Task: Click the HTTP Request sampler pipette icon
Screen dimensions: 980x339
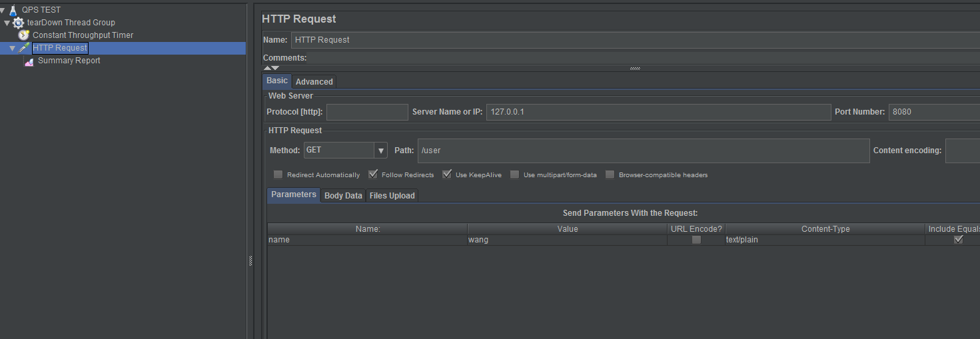Action: [24, 48]
